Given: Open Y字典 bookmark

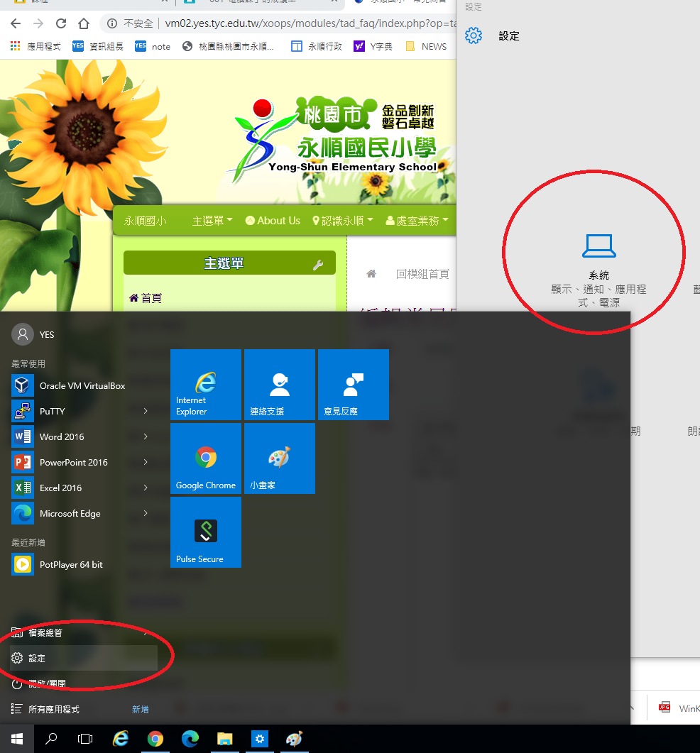Looking at the screenshot, I should (x=373, y=46).
